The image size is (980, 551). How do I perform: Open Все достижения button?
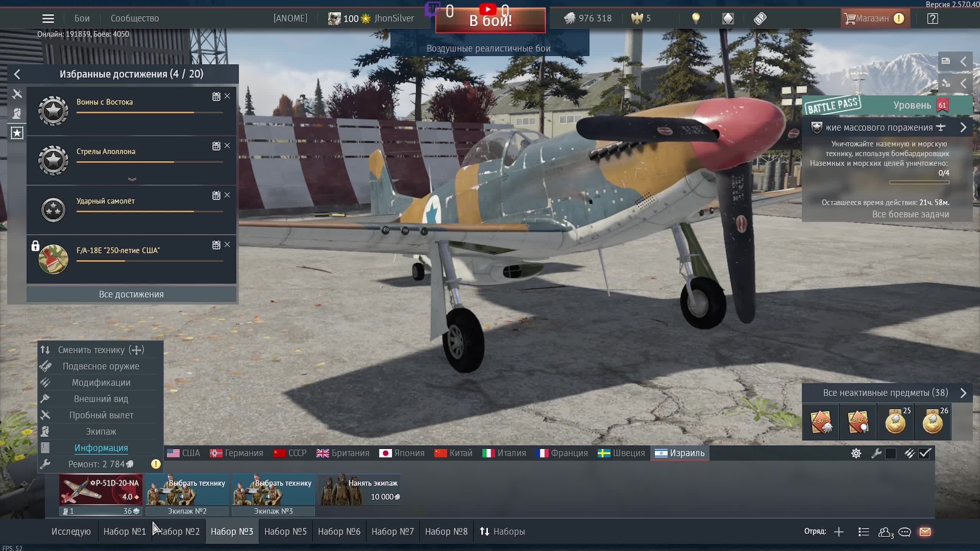(131, 294)
